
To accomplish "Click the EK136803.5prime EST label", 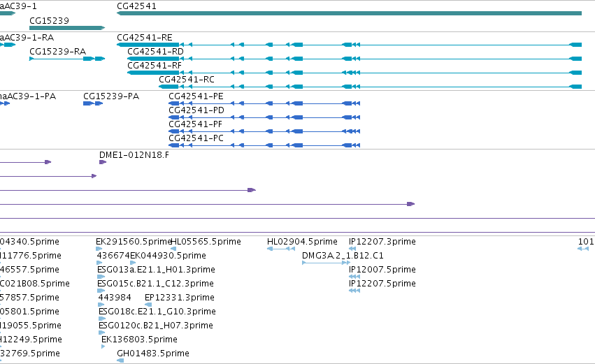I will (x=139, y=340).
